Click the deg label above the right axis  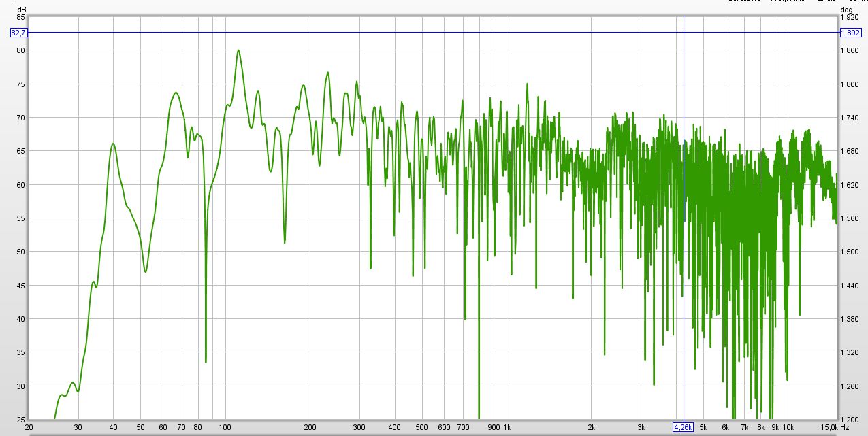point(846,9)
